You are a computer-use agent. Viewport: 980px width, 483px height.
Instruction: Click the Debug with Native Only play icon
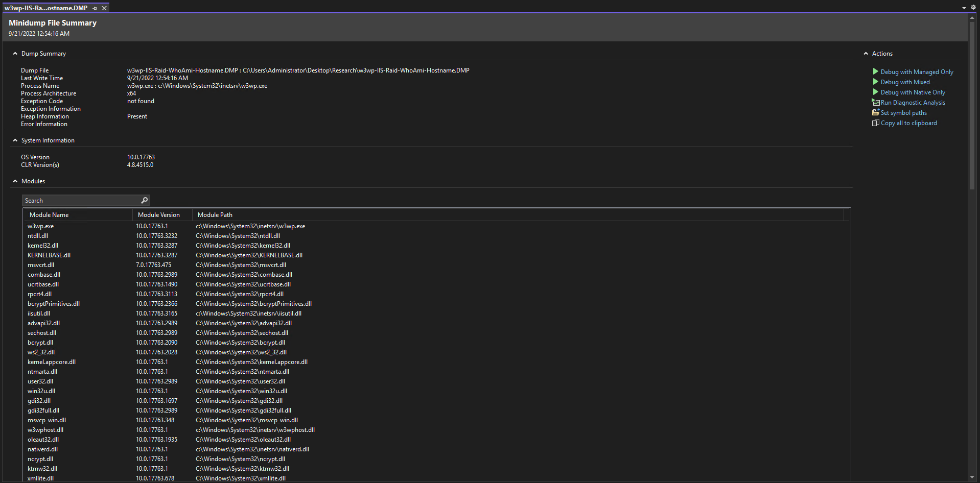coord(875,92)
